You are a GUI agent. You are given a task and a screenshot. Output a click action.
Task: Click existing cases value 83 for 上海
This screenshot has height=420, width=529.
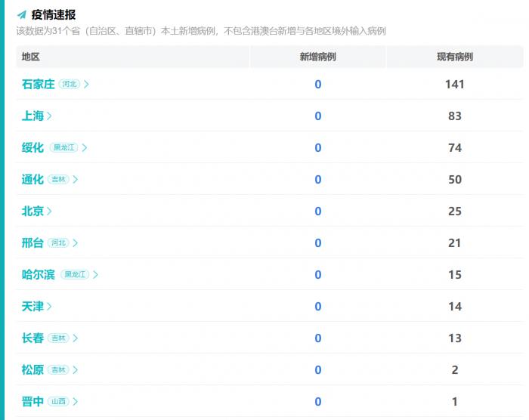coord(455,116)
